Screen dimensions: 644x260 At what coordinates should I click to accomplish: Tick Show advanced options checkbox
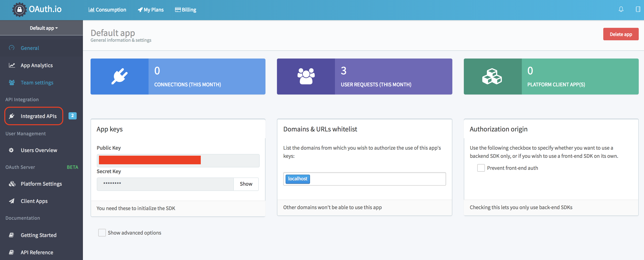click(x=102, y=233)
